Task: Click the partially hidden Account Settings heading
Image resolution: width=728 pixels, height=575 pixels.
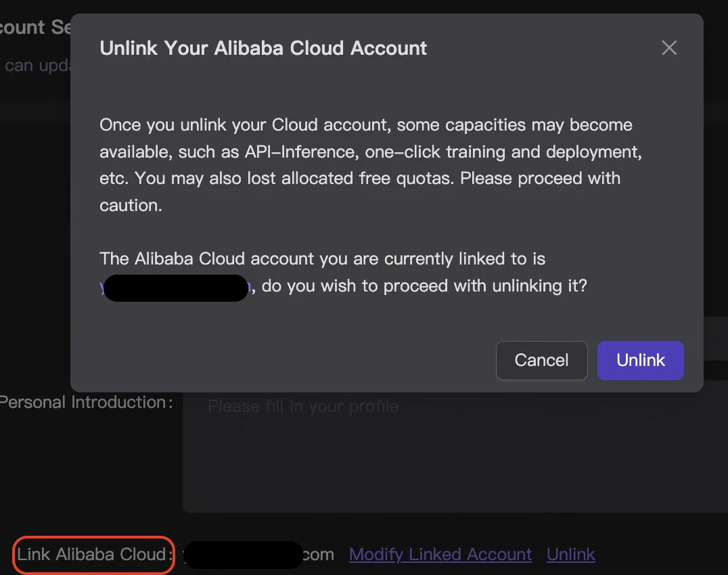Action: [x=32, y=28]
